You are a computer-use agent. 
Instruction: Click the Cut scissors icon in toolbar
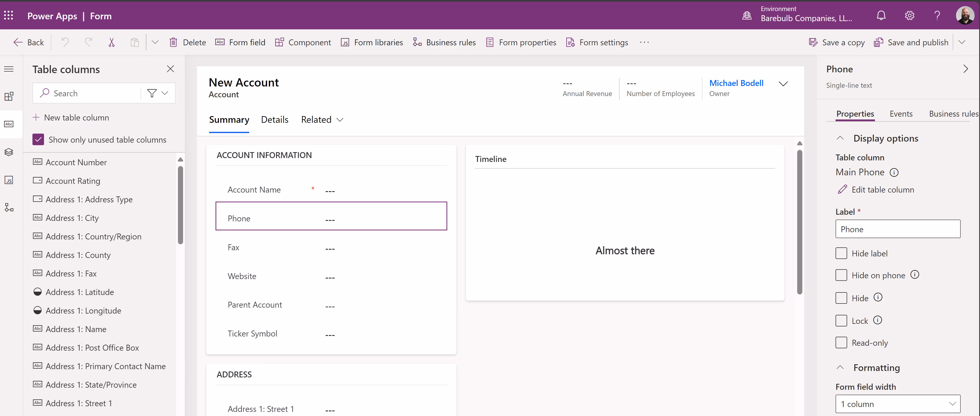pyautogui.click(x=111, y=42)
